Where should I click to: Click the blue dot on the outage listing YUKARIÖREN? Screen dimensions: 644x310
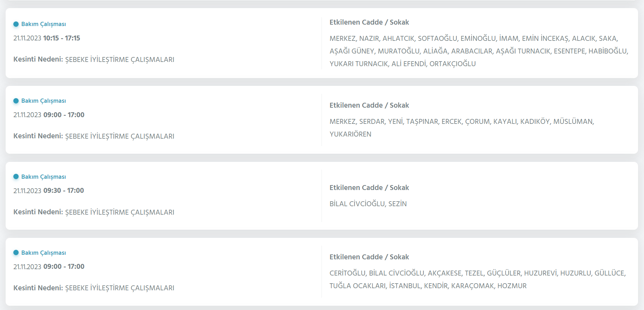click(x=16, y=101)
